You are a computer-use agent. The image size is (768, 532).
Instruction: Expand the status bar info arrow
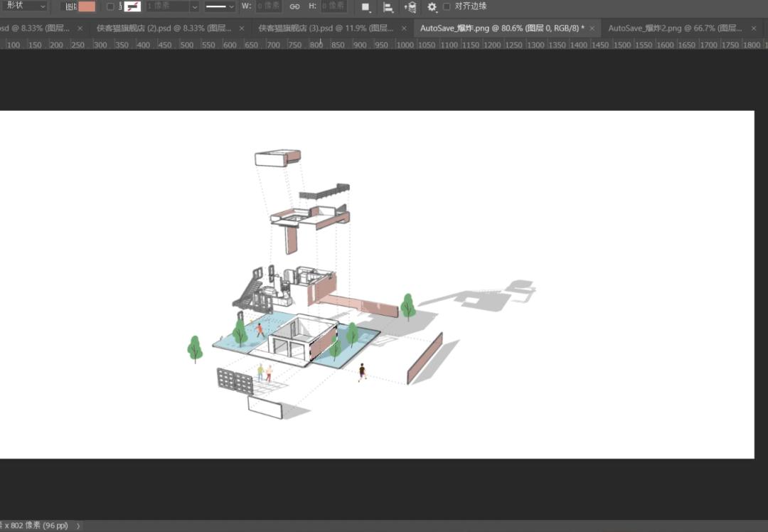coord(78,526)
